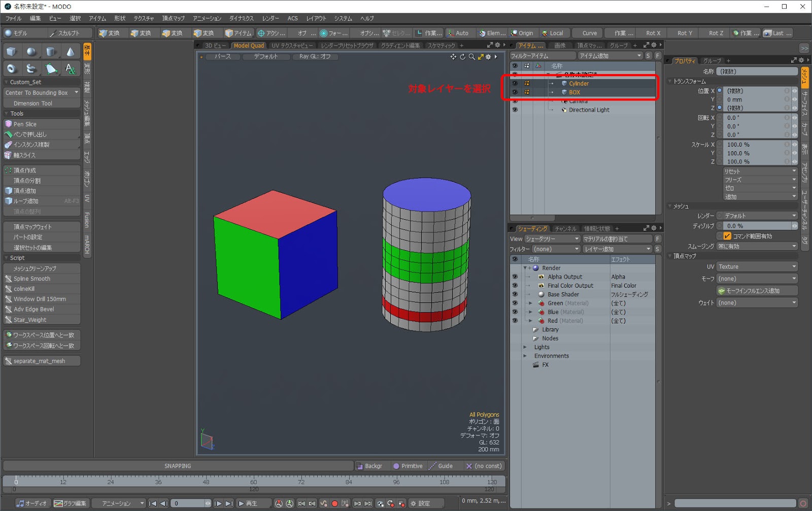This screenshot has height=511, width=812.
Task: Open the アイテム追加 dropdown
Action: click(611, 56)
